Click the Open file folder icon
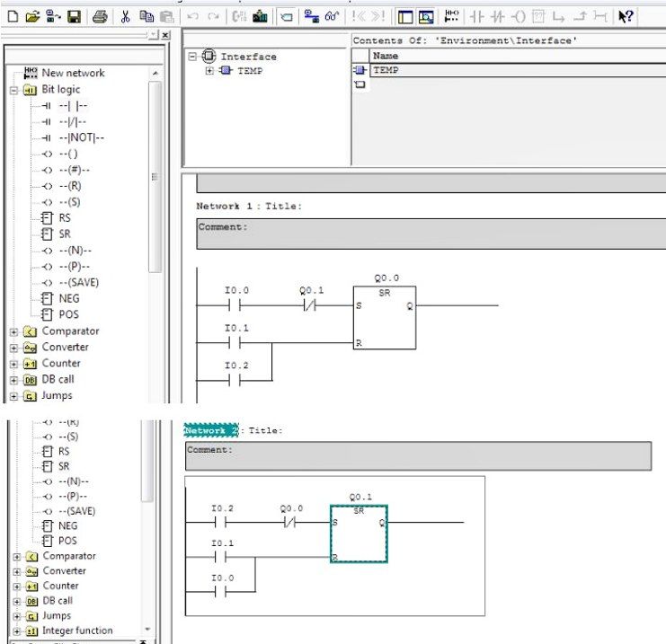The height and width of the screenshot is (644, 666). tap(33, 16)
